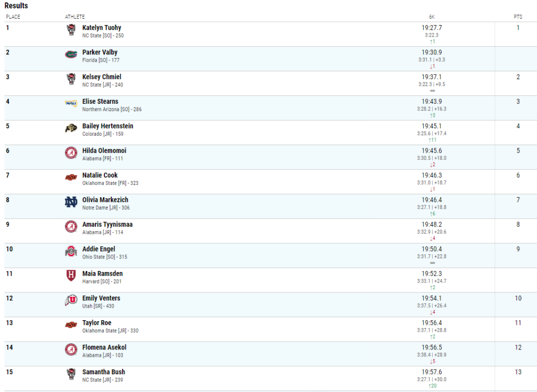The width and height of the screenshot is (537, 392).
Task: Click Notre Dame logo next to Olivia Markezich
Action: (x=71, y=202)
